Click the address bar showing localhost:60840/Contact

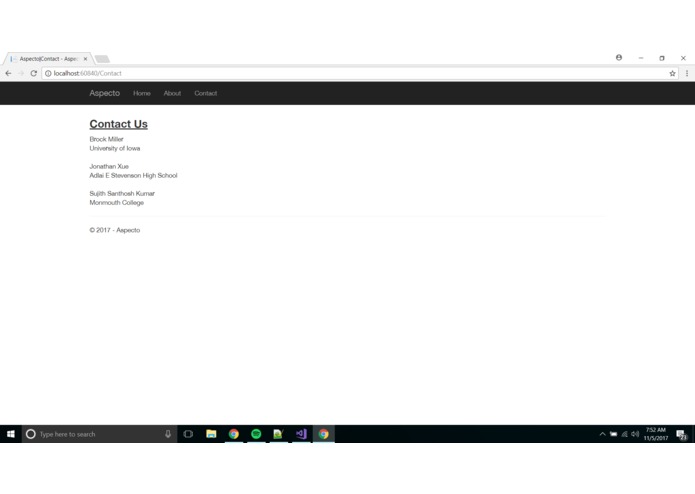pyautogui.click(x=359, y=74)
